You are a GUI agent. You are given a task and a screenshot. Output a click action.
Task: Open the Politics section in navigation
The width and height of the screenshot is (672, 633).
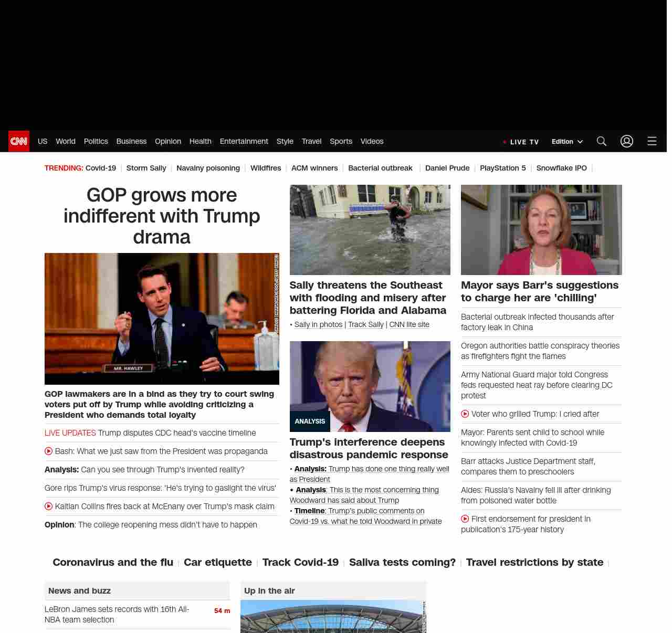click(96, 141)
